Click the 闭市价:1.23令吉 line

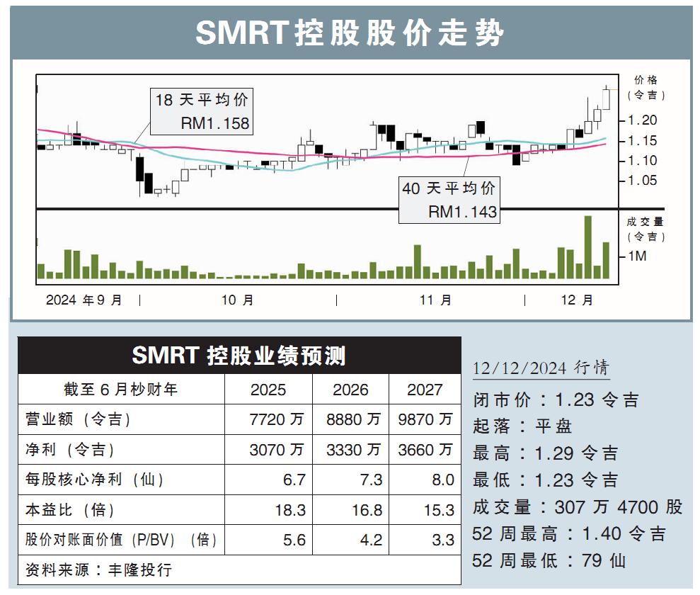(x=556, y=399)
